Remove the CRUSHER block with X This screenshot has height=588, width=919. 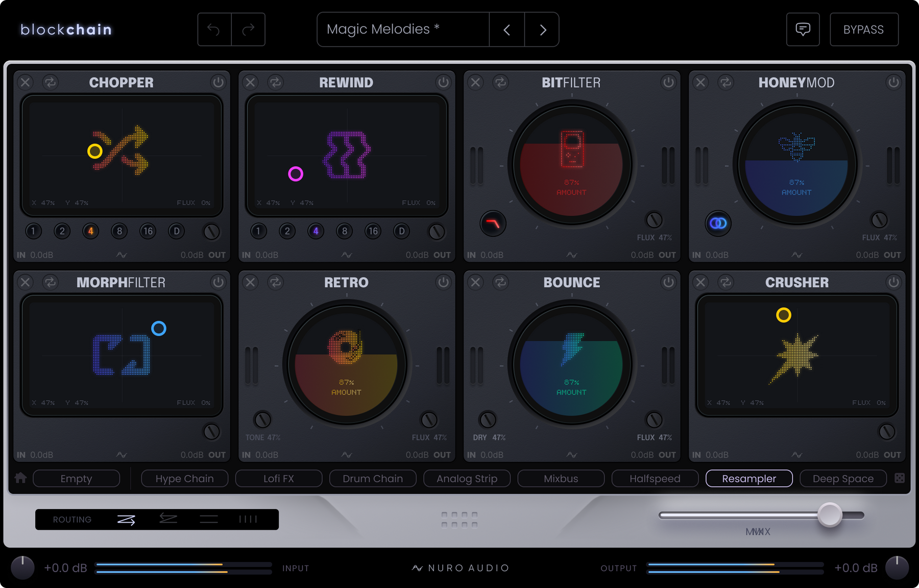tap(700, 282)
